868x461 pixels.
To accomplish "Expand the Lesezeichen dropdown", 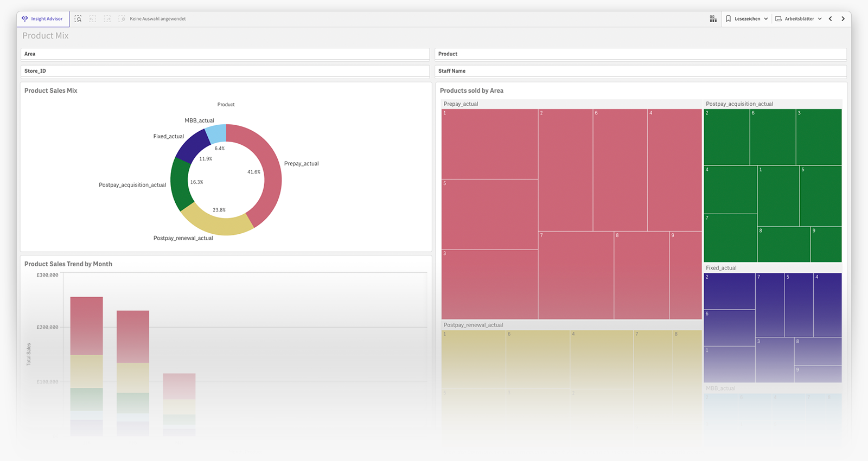I will [x=766, y=19].
